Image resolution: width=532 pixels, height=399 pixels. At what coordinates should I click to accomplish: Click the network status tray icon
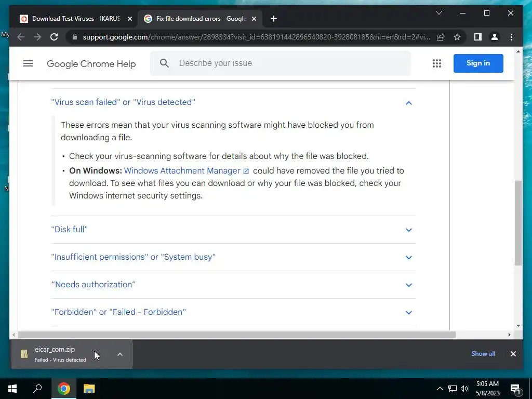[x=453, y=389]
